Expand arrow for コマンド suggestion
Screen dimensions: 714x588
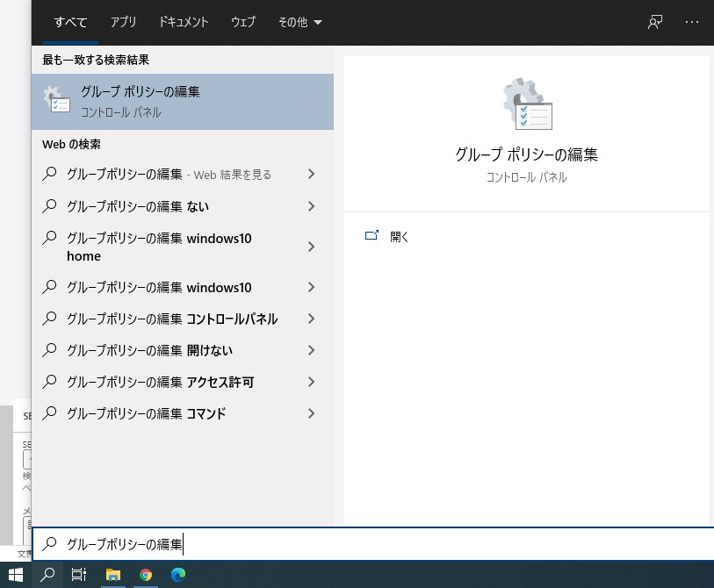(x=312, y=413)
